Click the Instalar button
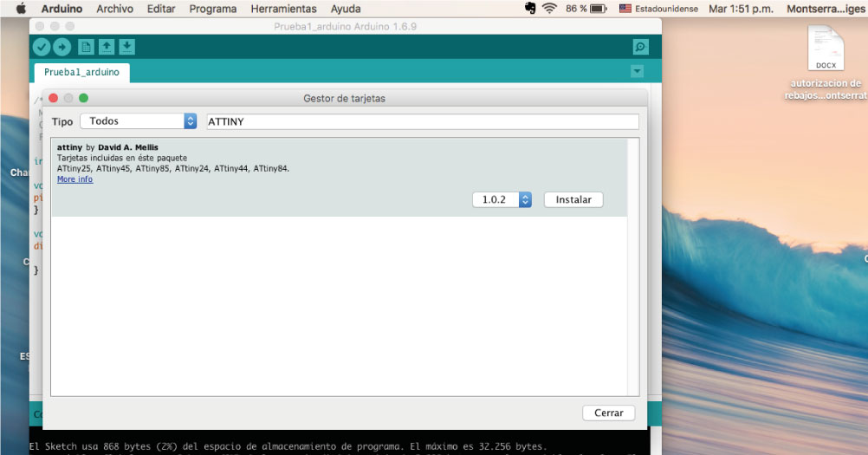868x455 pixels. coord(573,200)
